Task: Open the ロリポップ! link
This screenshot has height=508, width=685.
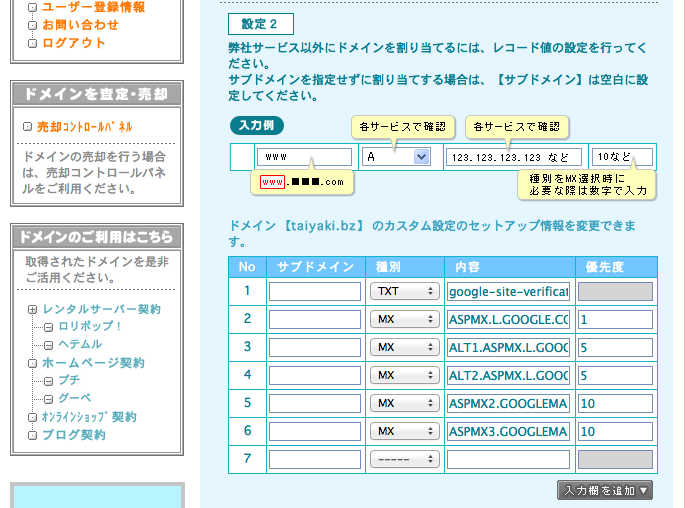Action: [90, 326]
